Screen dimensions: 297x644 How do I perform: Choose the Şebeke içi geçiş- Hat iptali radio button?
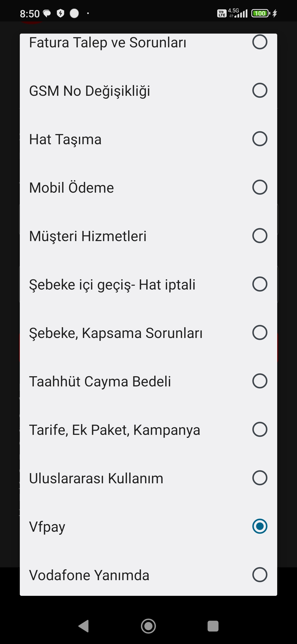260,284
